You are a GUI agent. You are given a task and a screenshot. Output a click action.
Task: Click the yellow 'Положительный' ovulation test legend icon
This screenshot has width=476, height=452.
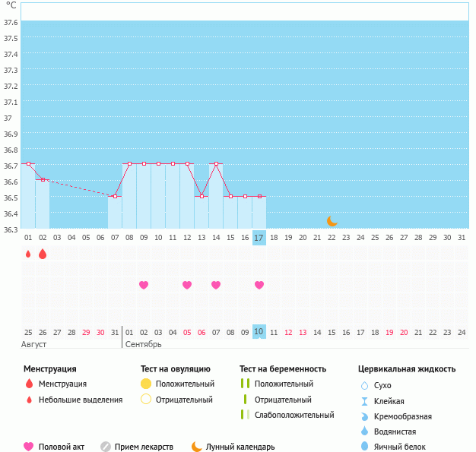(x=146, y=384)
